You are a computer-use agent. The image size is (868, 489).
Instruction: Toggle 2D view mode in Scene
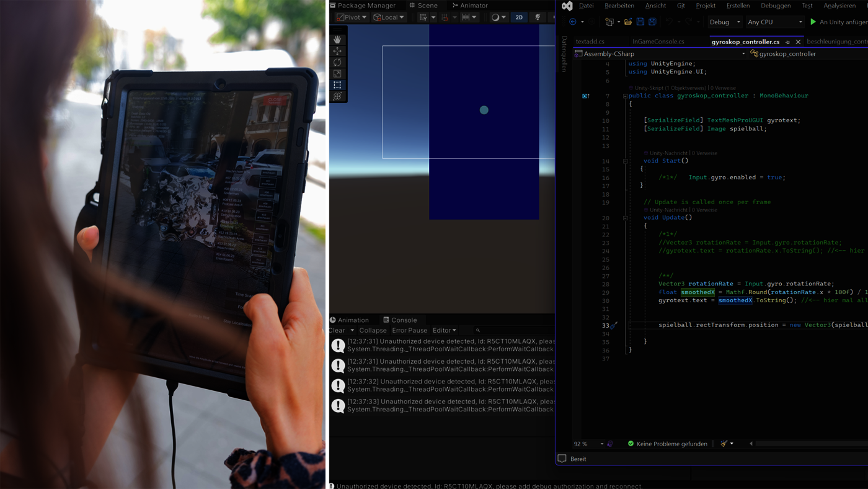pos(519,17)
